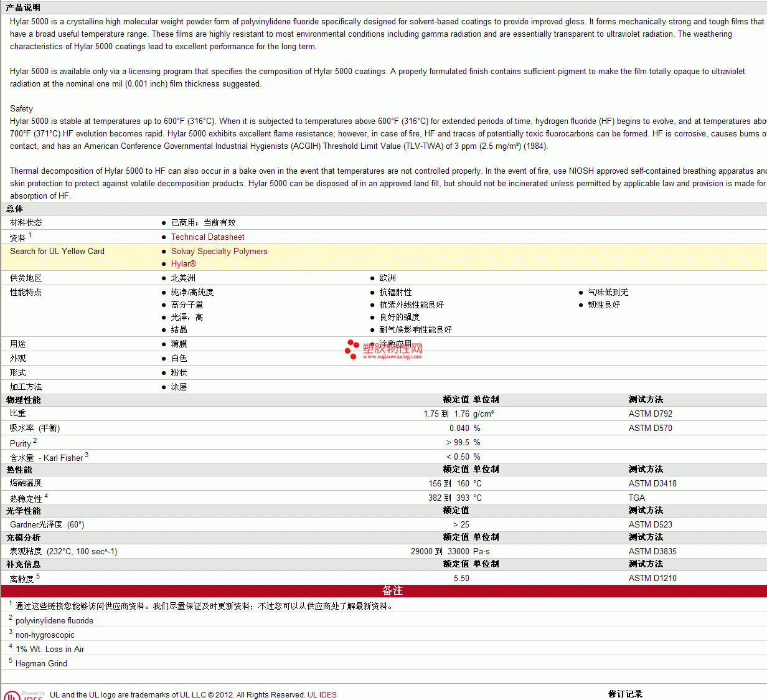Select 抗辐射性 feature entry
The height and width of the screenshot is (700, 767).
click(x=395, y=293)
